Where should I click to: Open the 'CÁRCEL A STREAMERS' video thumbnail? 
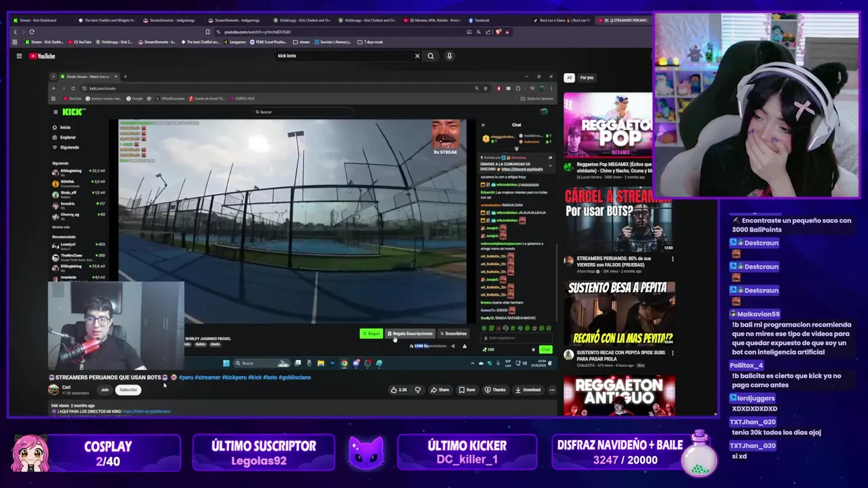tap(618, 220)
